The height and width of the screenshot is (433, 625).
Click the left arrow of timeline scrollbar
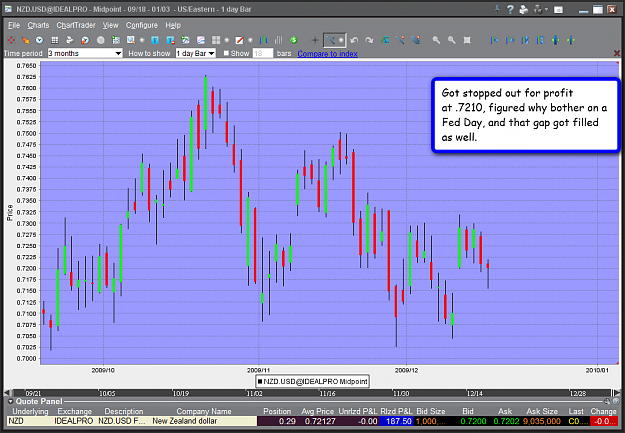tap(7, 393)
